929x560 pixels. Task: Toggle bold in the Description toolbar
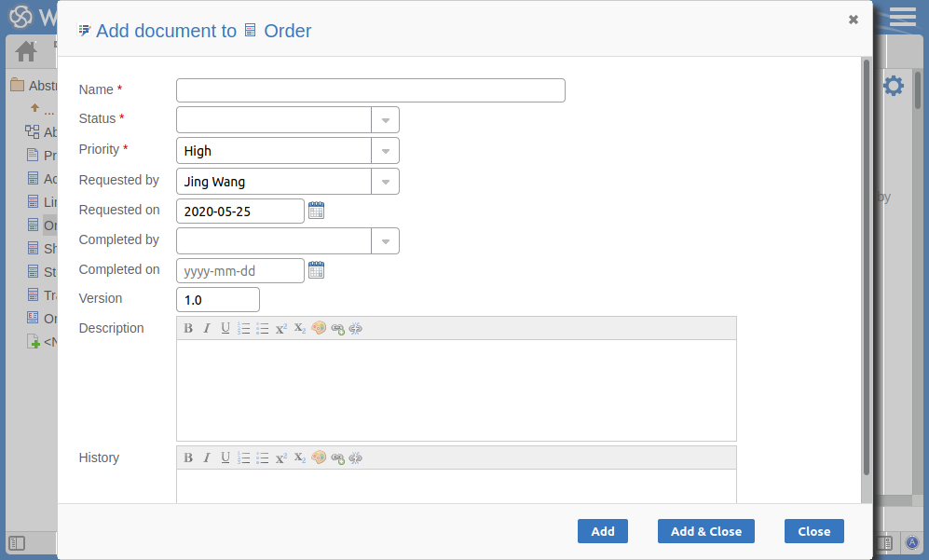coord(188,328)
